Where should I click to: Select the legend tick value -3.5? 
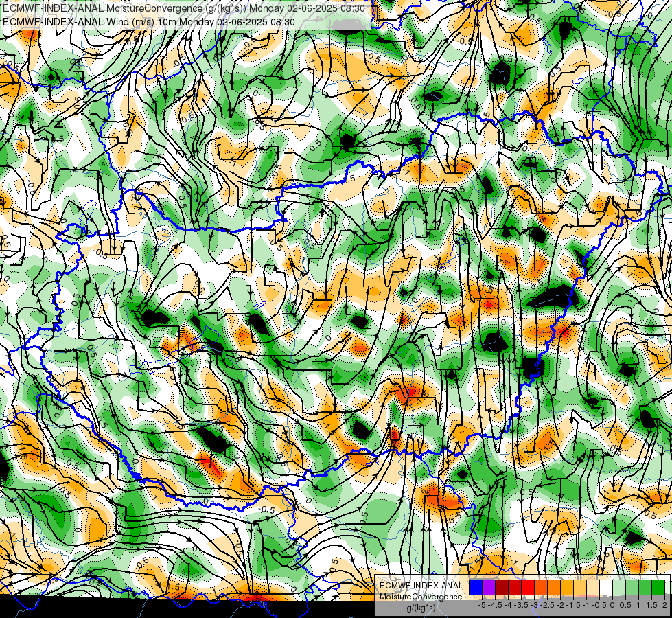tap(521, 605)
